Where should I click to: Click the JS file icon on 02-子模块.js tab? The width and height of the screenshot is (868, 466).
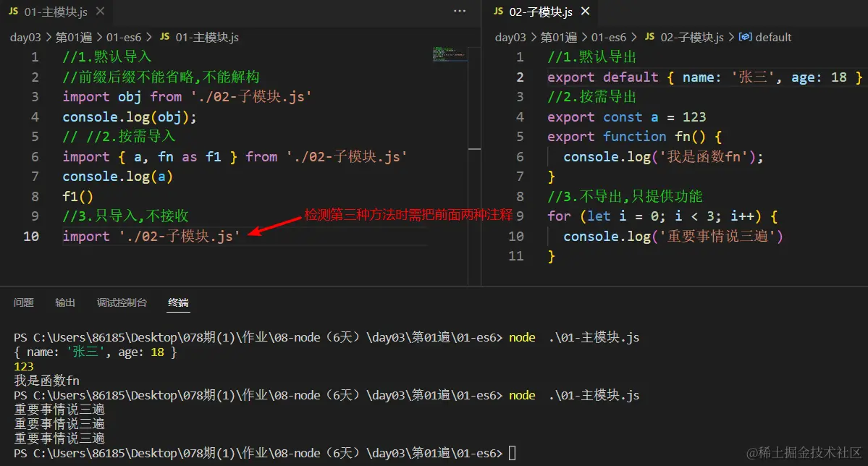pyautogui.click(x=499, y=11)
